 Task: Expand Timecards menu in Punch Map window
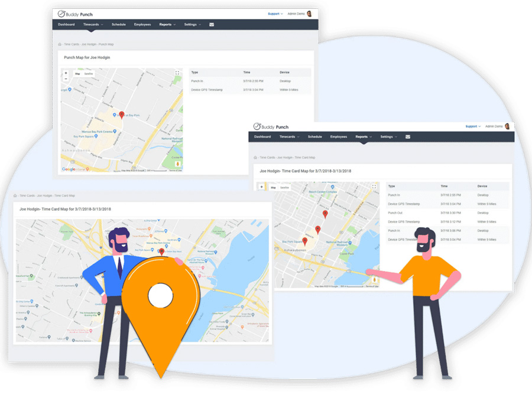click(x=93, y=24)
